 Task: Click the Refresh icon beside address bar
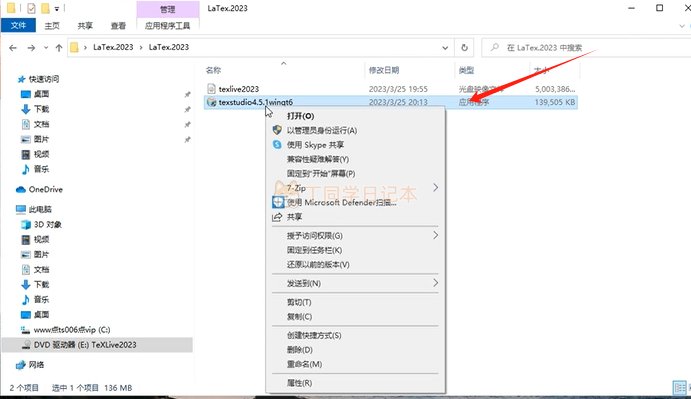[464, 48]
